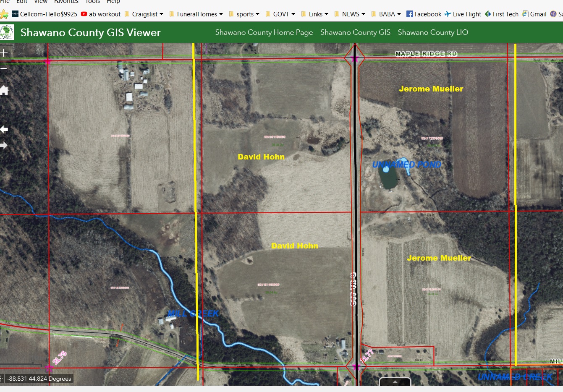The width and height of the screenshot is (563, 392).
Task: Click the Shawano County logo icon
Action: point(7,32)
